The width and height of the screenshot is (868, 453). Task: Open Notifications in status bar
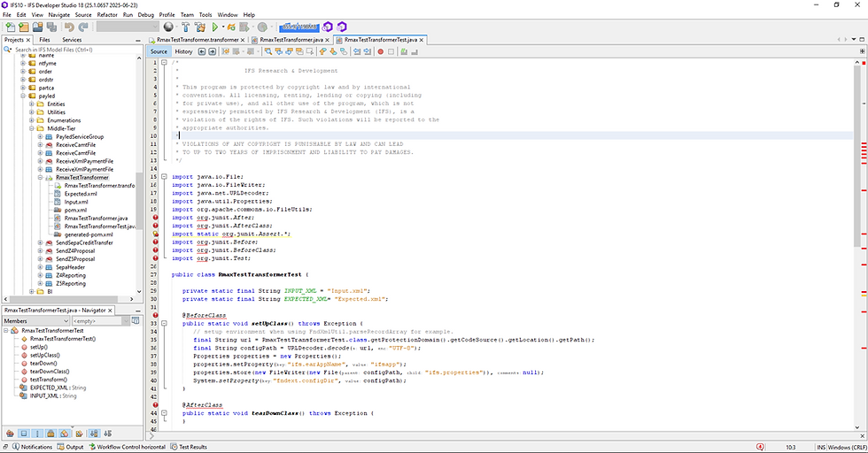32,447
